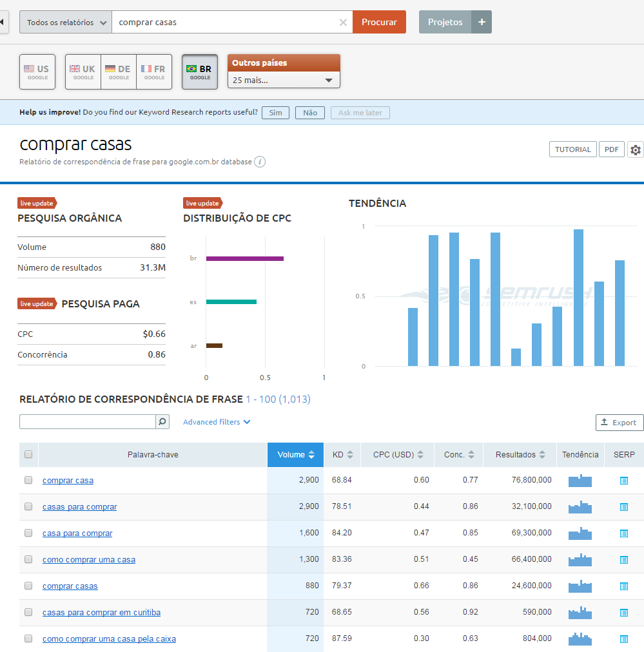644x652 pixels.
Task: Select the US Google database
Action: pos(37,72)
